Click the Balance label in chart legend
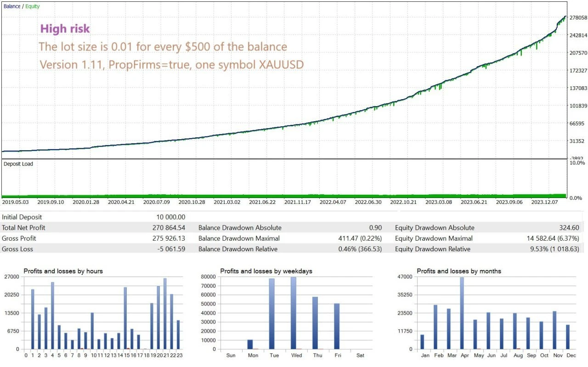The height and width of the screenshot is (367, 588). pos(12,6)
